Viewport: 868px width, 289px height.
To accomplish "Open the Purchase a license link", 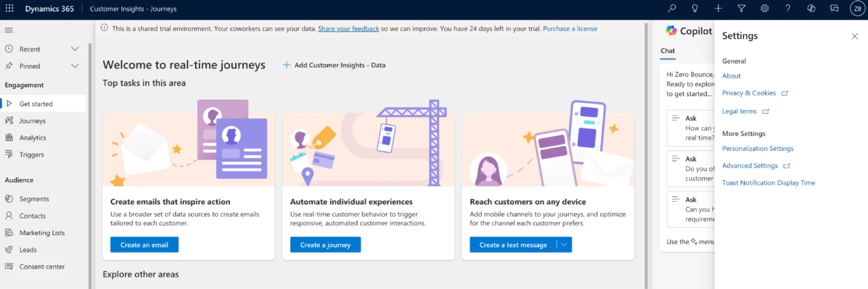I will coord(570,28).
